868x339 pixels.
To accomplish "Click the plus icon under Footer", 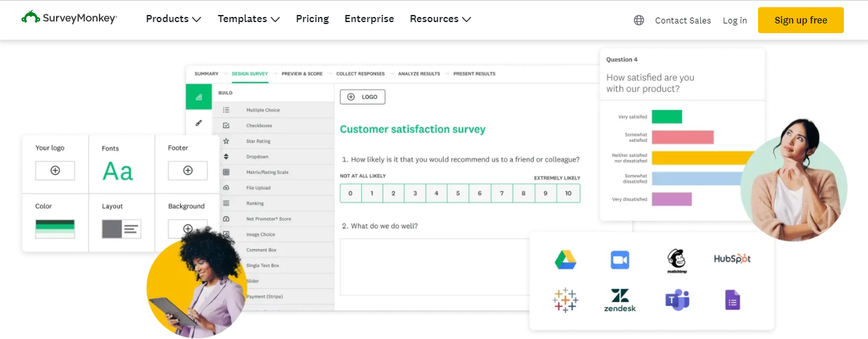I will click(x=188, y=170).
